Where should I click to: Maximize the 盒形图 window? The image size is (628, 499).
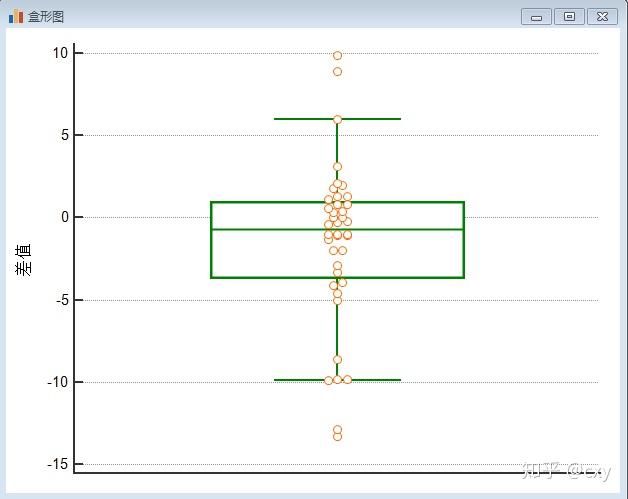coord(569,17)
